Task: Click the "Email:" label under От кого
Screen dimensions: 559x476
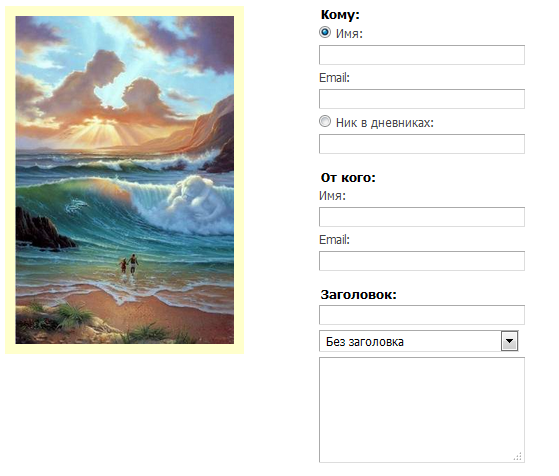Action: pyautogui.click(x=334, y=240)
